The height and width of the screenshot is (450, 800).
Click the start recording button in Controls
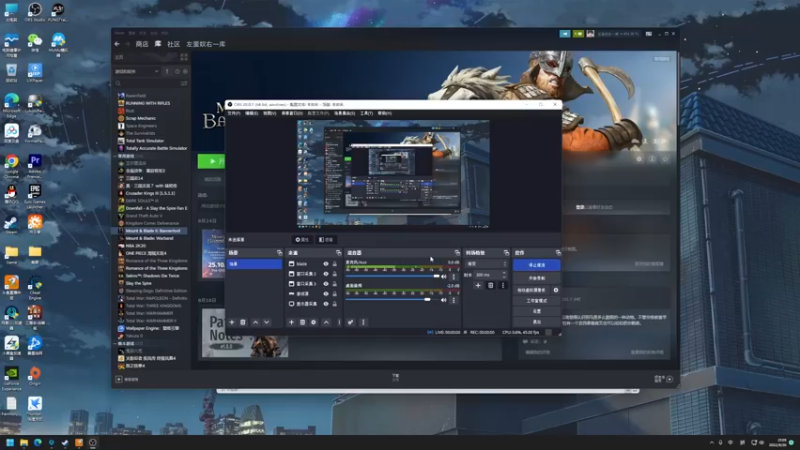tap(537, 278)
